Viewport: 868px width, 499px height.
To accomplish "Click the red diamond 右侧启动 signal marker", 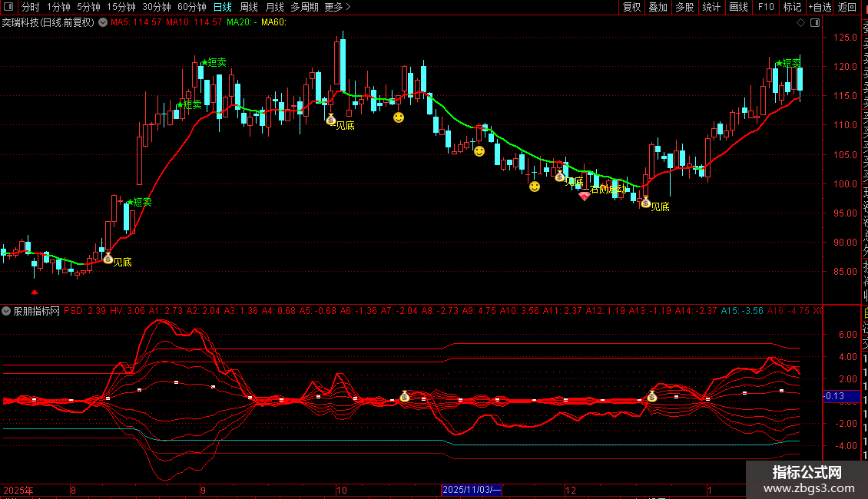I will 584,196.
